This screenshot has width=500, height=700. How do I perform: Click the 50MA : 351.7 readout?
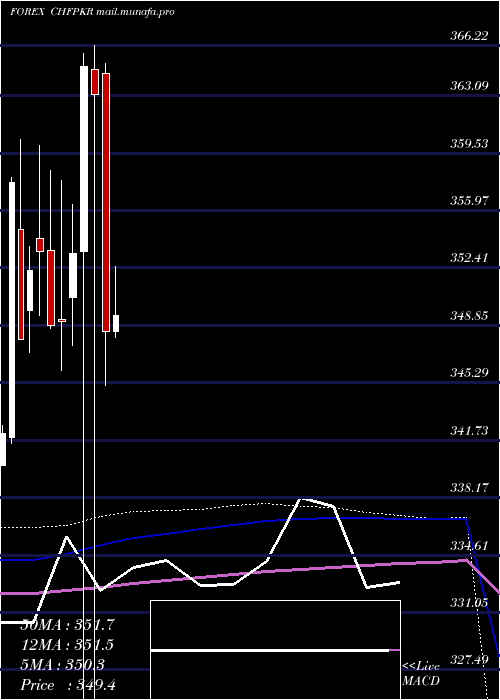pos(68,625)
